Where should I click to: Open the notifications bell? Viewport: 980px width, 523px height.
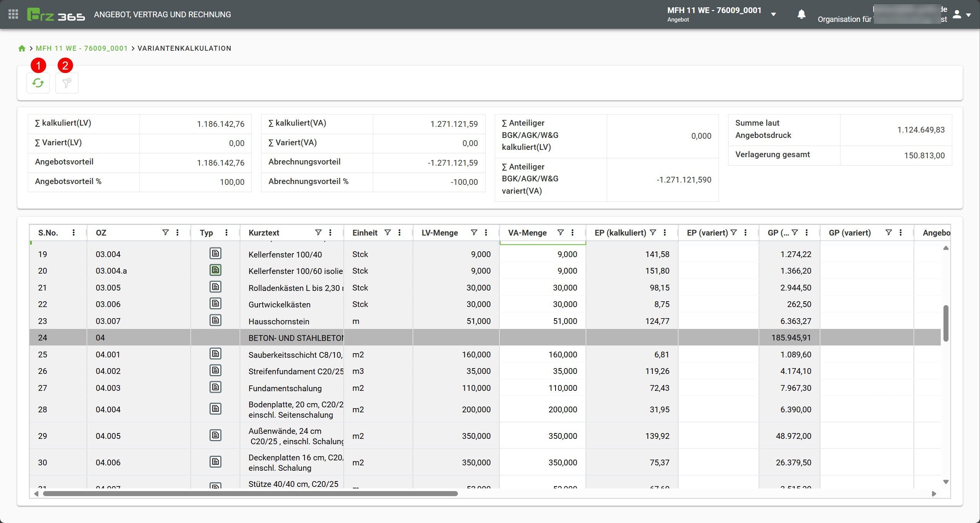point(801,15)
